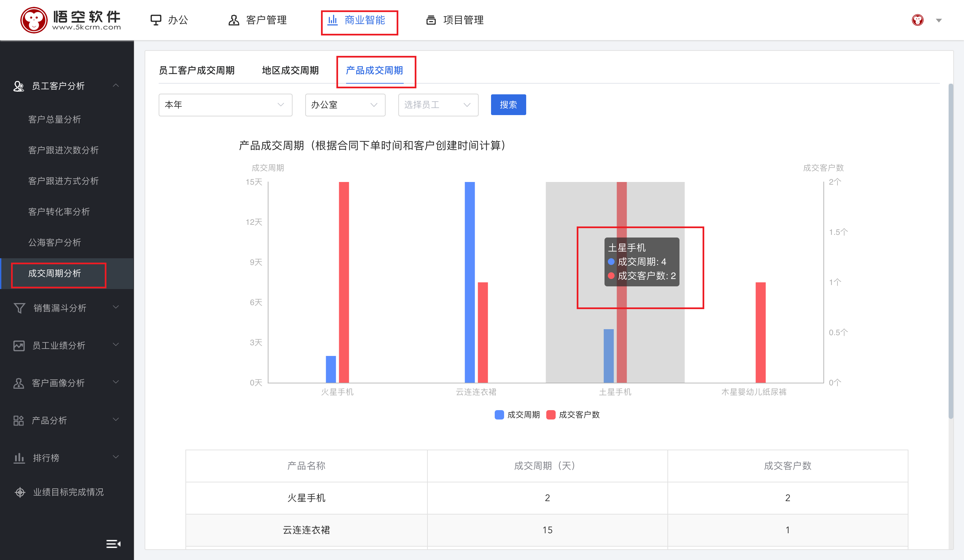Open 客户总量分析 in the sidebar
This screenshot has height=560, width=964.
[x=54, y=119]
